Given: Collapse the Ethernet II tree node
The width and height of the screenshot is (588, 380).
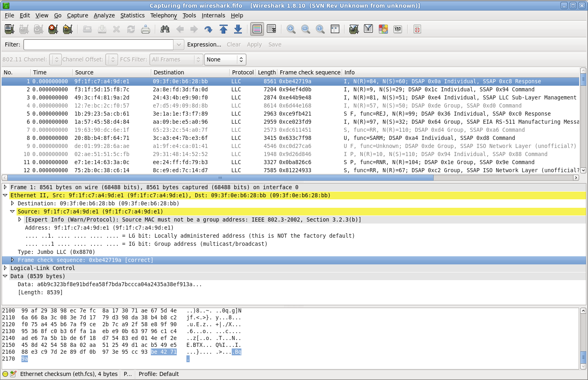Looking at the screenshot, I should [x=5, y=195].
